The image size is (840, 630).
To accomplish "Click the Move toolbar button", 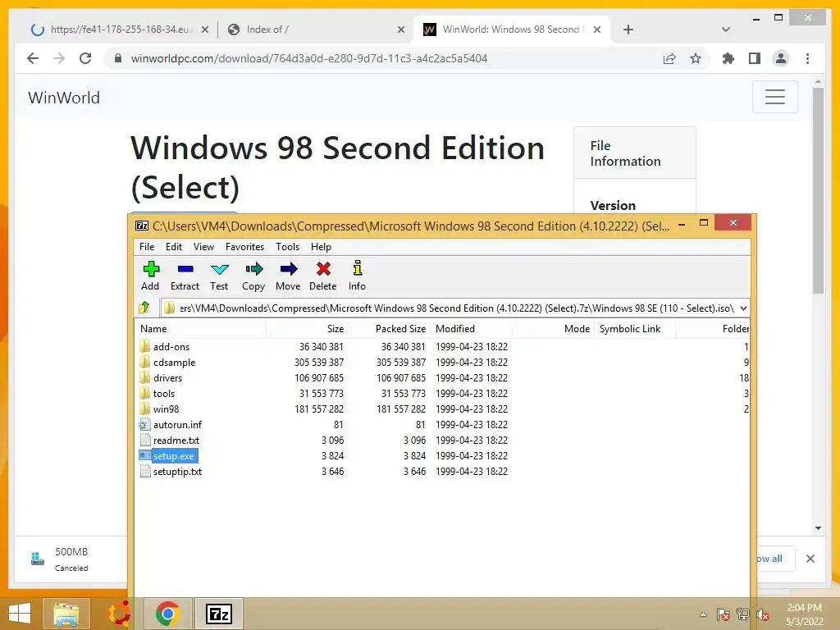I will (288, 276).
